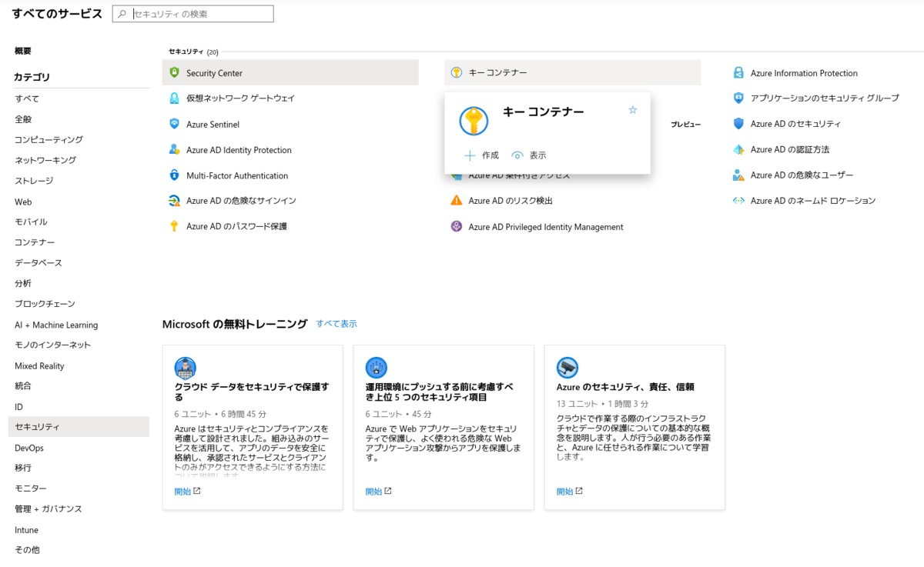The width and height of the screenshot is (924, 567).
Task: Click the 仮想ネットワーク ゲートウェイ icon
Action: 174,98
